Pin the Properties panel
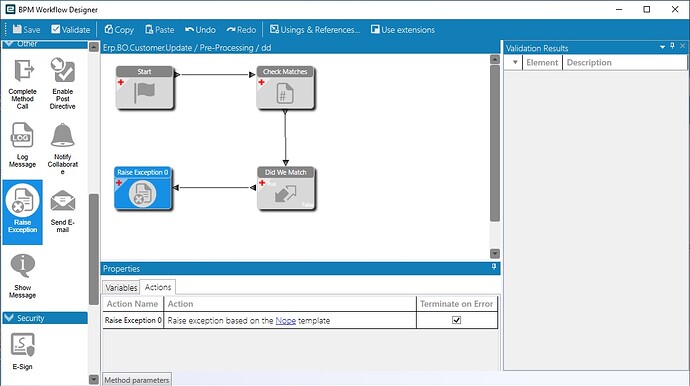690x386 pixels. (494, 267)
